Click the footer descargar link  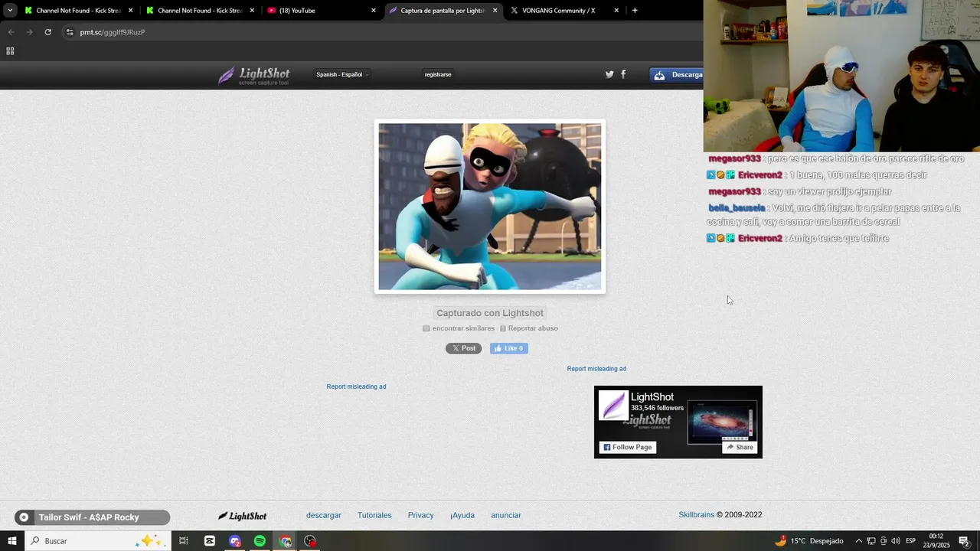pyautogui.click(x=324, y=515)
